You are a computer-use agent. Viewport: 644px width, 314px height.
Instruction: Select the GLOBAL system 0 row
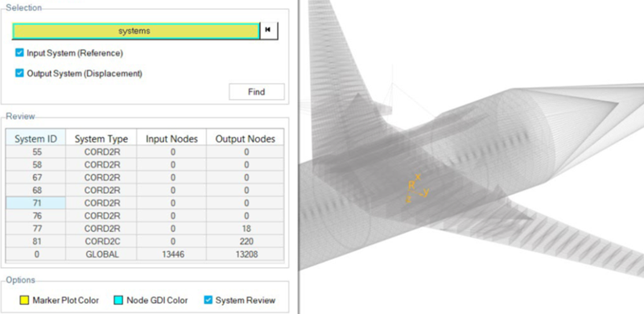tap(145, 254)
